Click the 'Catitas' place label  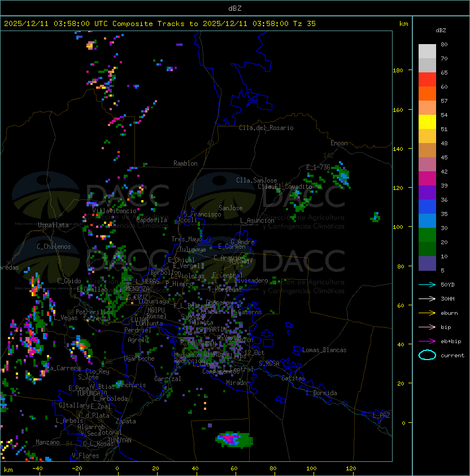pyautogui.click(x=293, y=378)
